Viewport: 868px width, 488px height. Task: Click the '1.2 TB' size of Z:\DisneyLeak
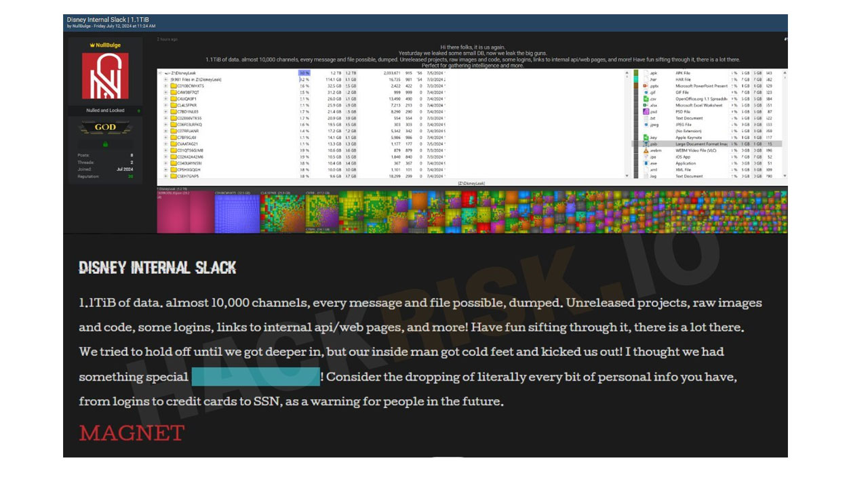point(336,73)
